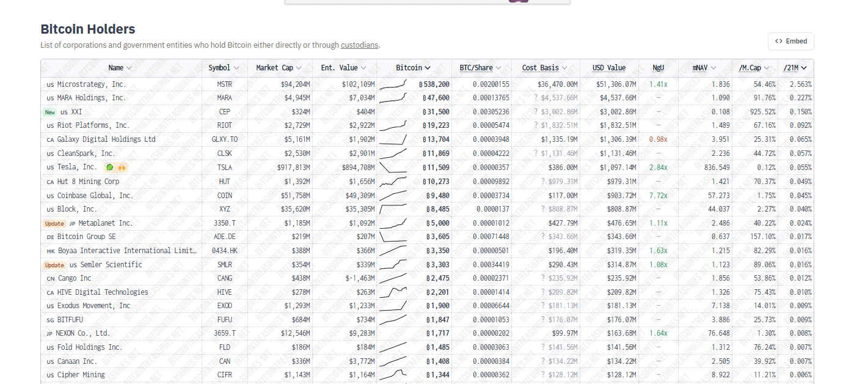
Task: Click the hands emoji beside Tesla
Action: pos(122,167)
